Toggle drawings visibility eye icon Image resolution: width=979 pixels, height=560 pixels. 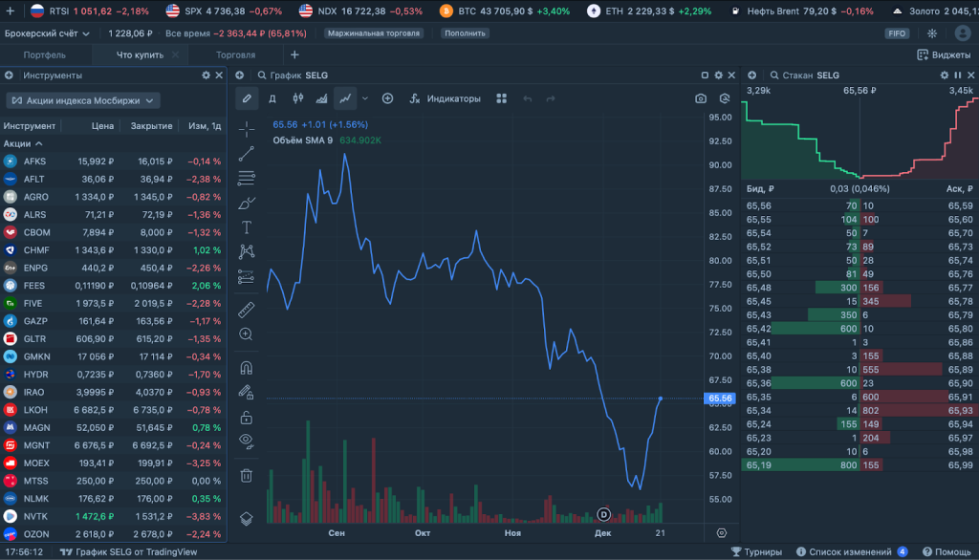pos(247,441)
